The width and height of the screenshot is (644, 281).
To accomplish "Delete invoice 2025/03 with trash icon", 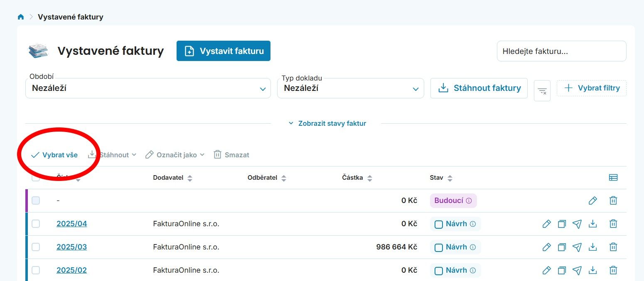I will click(613, 247).
